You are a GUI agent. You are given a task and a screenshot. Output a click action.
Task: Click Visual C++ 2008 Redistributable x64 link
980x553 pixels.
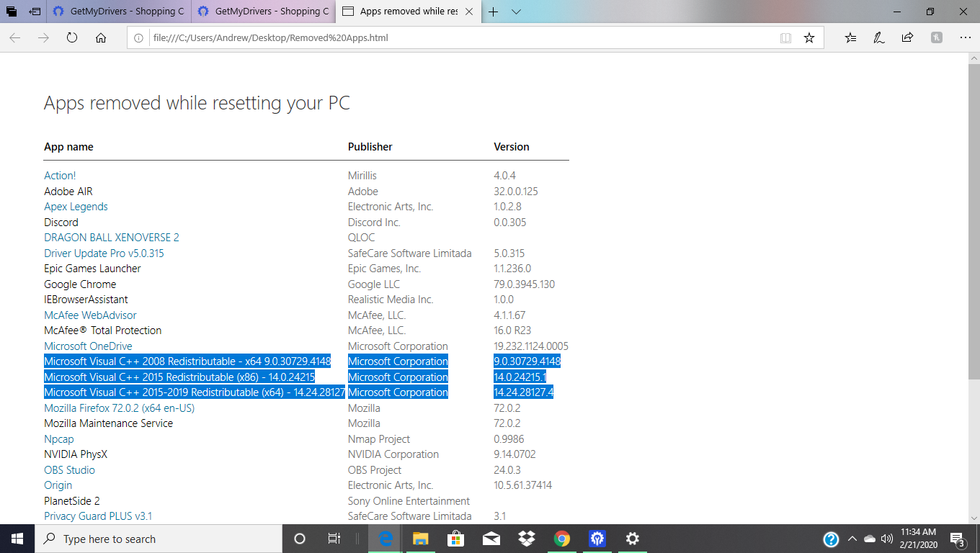pyautogui.click(x=187, y=361)
